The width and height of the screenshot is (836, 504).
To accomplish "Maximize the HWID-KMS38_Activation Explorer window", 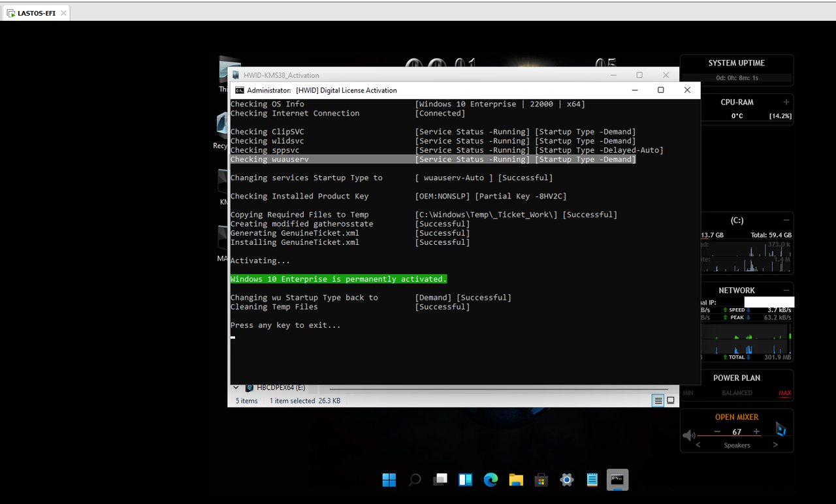I will (639, 75).
